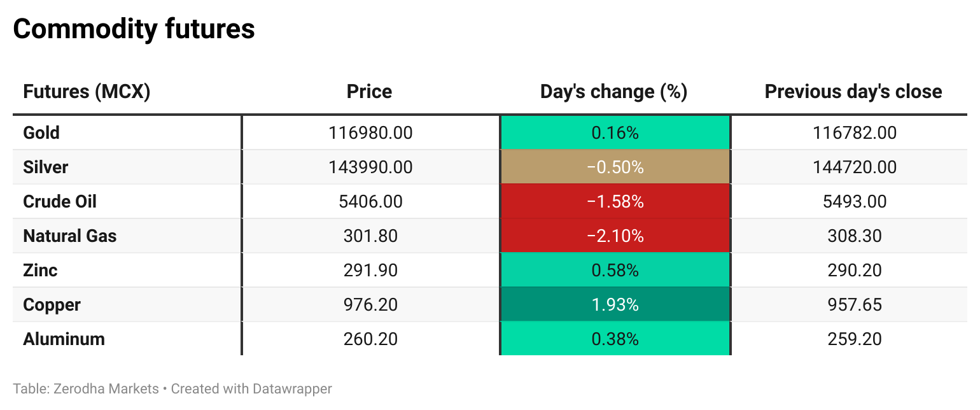Click the Copper row label
This screenshot has width=980, height=410.
(x=52, y=305)
